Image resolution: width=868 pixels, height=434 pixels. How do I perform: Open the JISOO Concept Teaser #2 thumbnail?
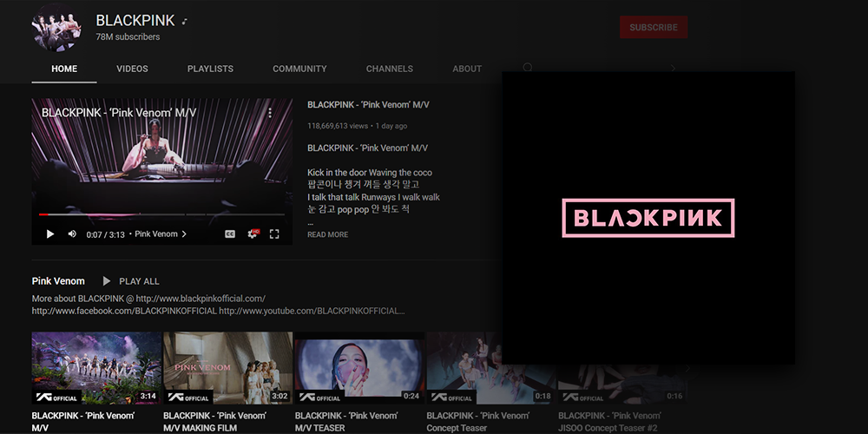click(622, 385)
